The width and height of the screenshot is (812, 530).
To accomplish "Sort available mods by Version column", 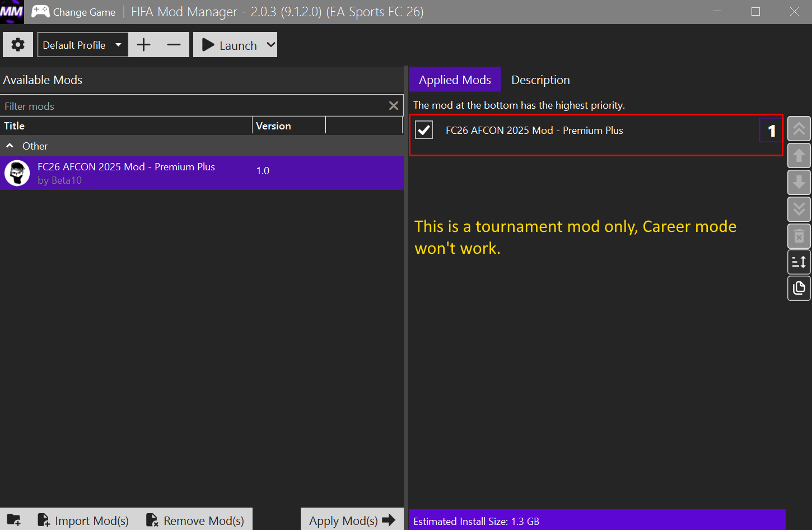I will 289,126.
